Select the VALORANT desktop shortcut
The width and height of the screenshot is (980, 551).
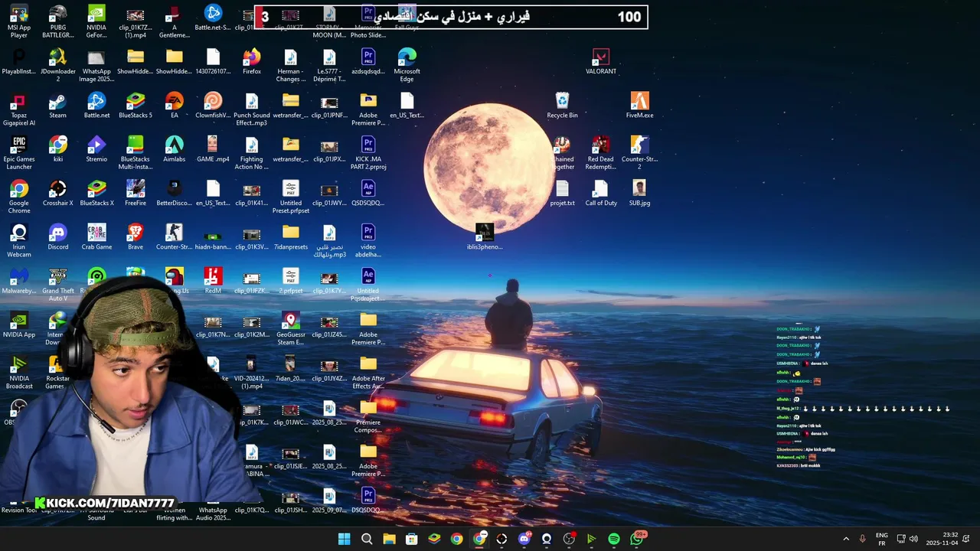pos(601,62)
